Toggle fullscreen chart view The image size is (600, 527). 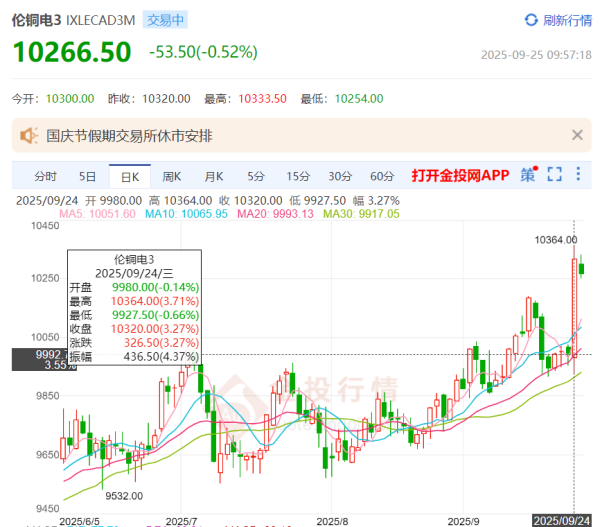click(555, 176)
